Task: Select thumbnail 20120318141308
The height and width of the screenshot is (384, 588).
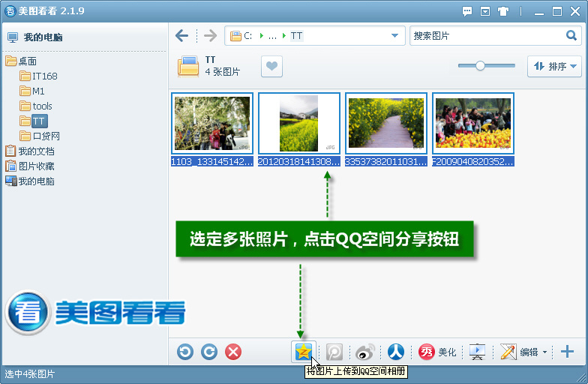Action: pyautogui.click(x=299, y=123)
